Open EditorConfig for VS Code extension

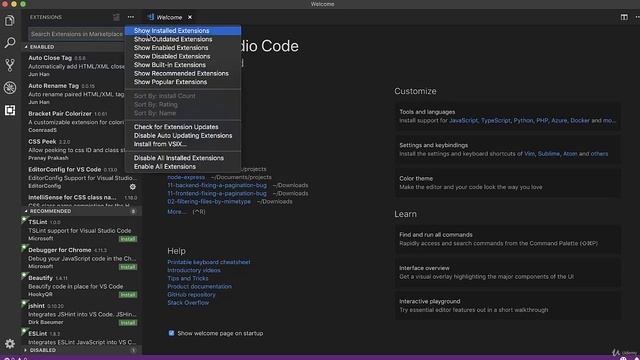point(82,178)
